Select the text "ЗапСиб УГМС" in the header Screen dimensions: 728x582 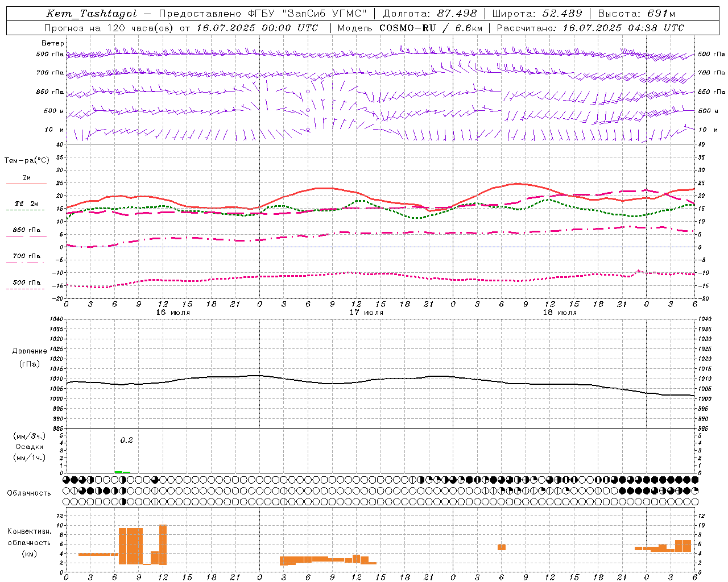pyautogui.click(x=324, y=14)
